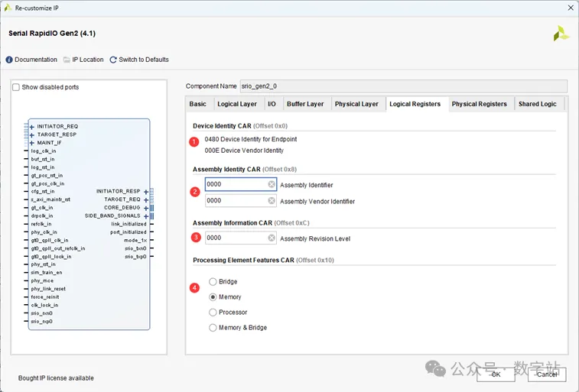Click the s_axi_maintr_rst port label
The height and width of the screenshot is (392, 579).
[50, 200]
